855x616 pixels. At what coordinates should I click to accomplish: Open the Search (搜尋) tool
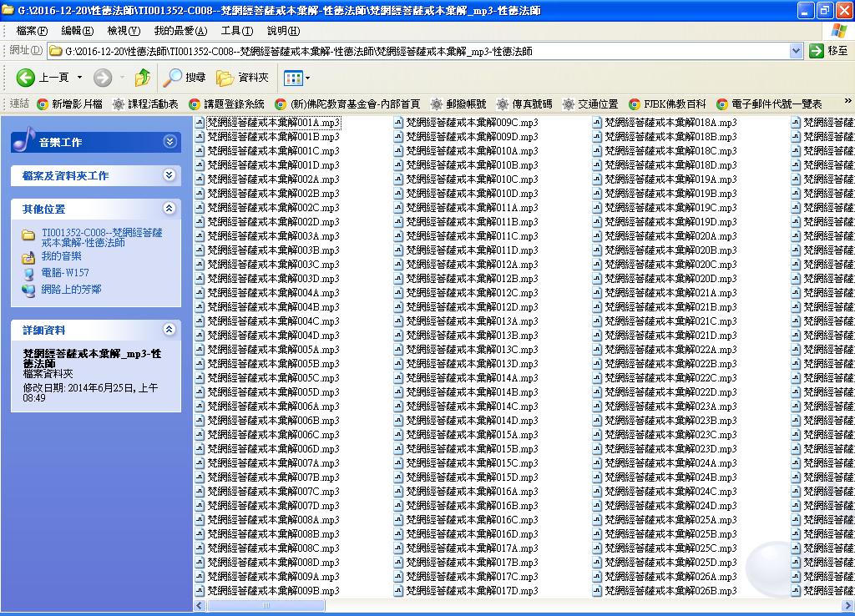185,78
